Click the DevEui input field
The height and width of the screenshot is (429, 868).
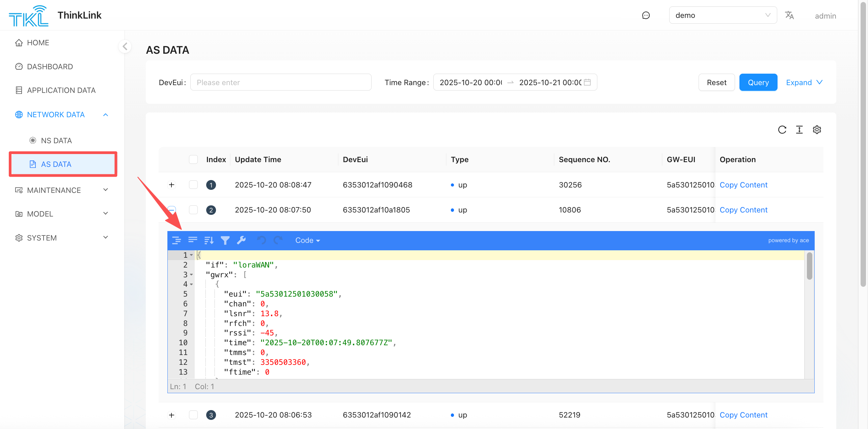280,82
